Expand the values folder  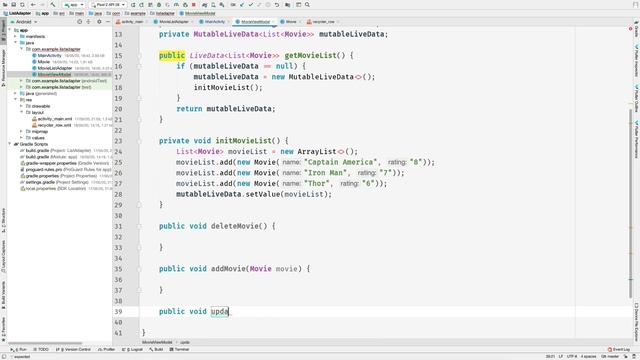pyautogui.click(x=22, y=138)
